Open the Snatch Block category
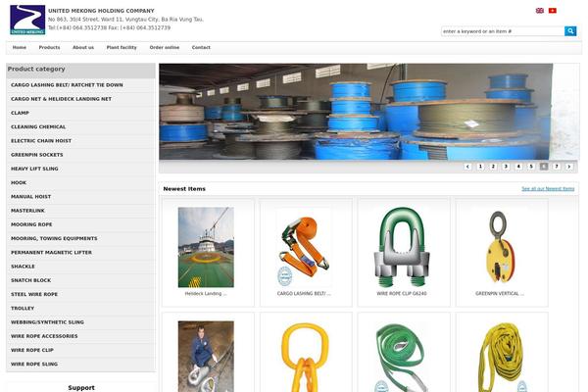The width and height of the screenshot is (588, 392). click(x=80, y=280)
